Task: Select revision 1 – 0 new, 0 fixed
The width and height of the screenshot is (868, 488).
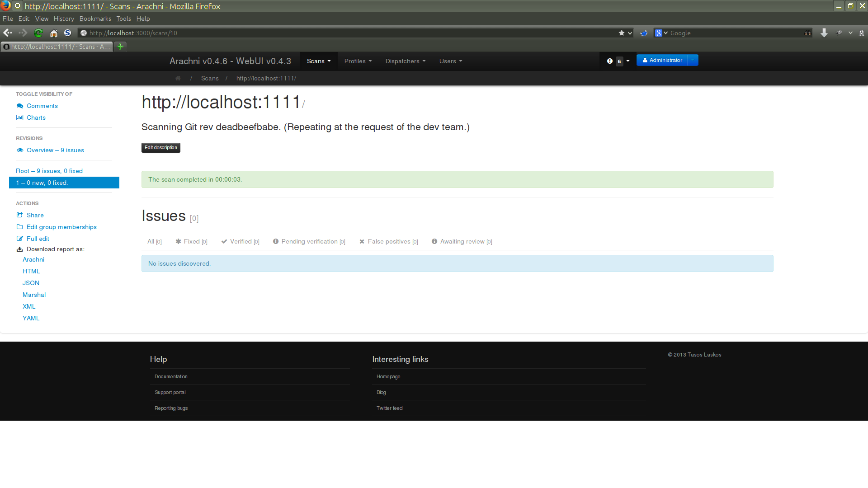Action: [64, 183]
